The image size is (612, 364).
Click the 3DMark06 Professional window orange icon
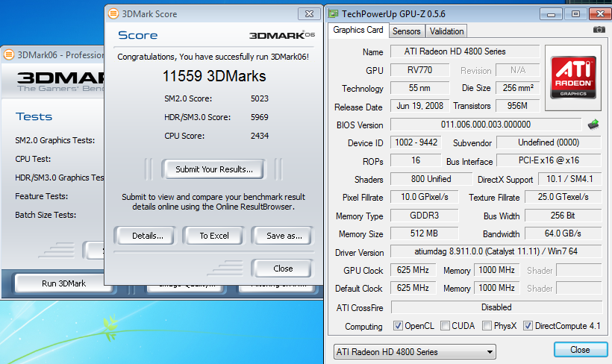pos(9,55)
